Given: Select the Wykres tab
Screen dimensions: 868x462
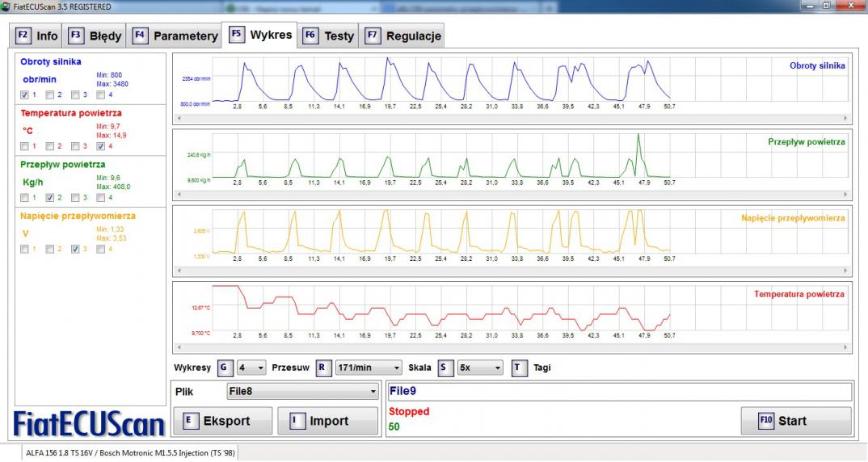Looking at the screenshot, I should coord(259,34).
